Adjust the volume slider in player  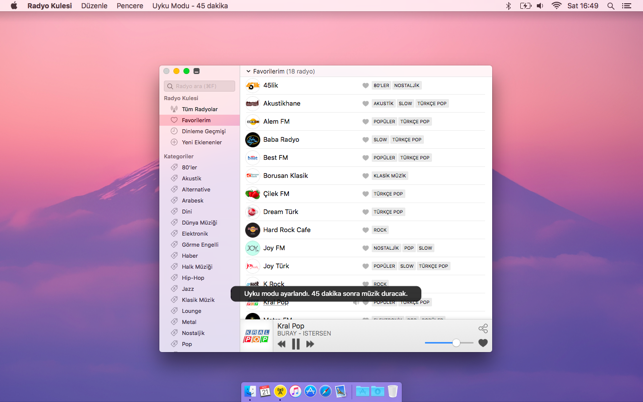coord(449,343)
